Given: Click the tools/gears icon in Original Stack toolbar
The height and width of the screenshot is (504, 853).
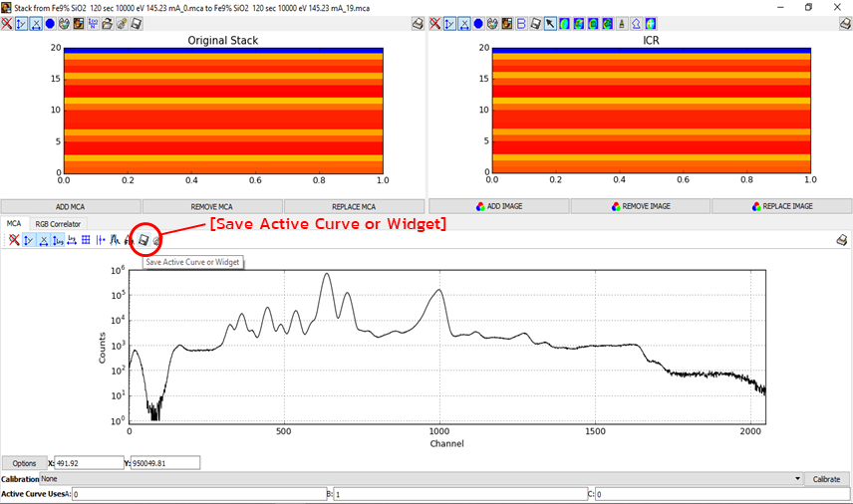Looking at the screenshot, I should [122, 24].
